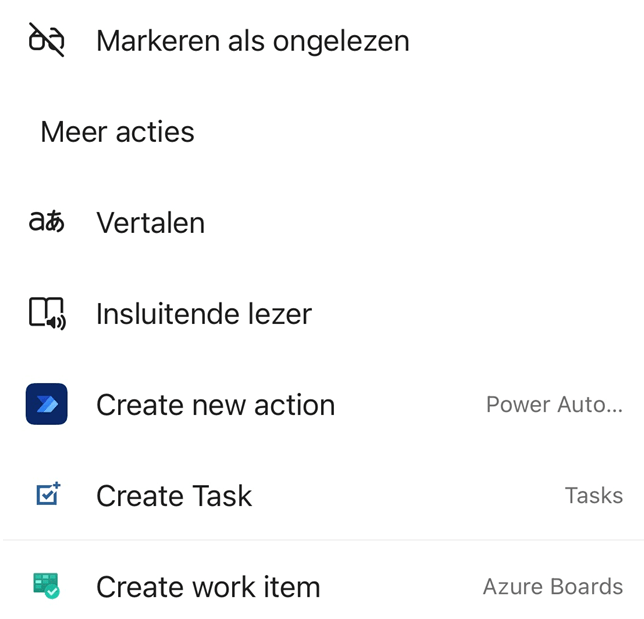644x619 pixels.
Task: Choose the 'Create Task' option
Action: [174, 496]
